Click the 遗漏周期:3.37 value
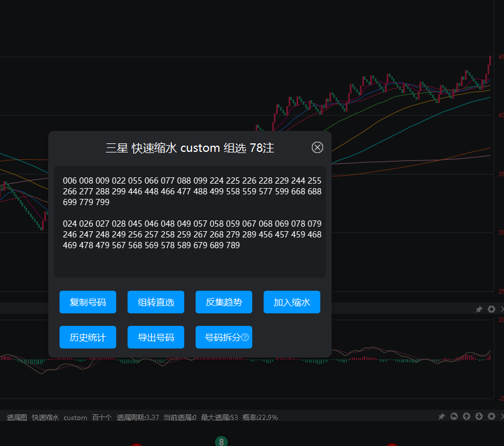 pyautogui.click(x=138, y=418)
